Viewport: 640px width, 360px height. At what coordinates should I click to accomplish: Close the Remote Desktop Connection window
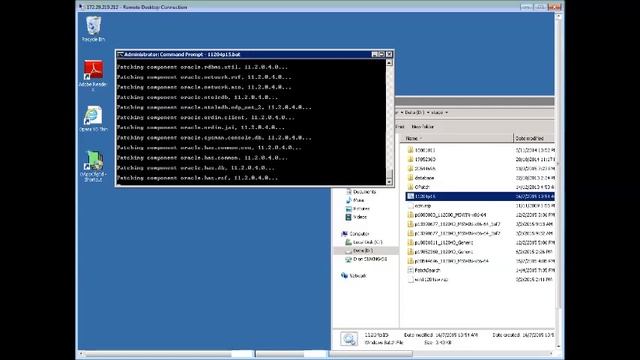coord(554,7)
